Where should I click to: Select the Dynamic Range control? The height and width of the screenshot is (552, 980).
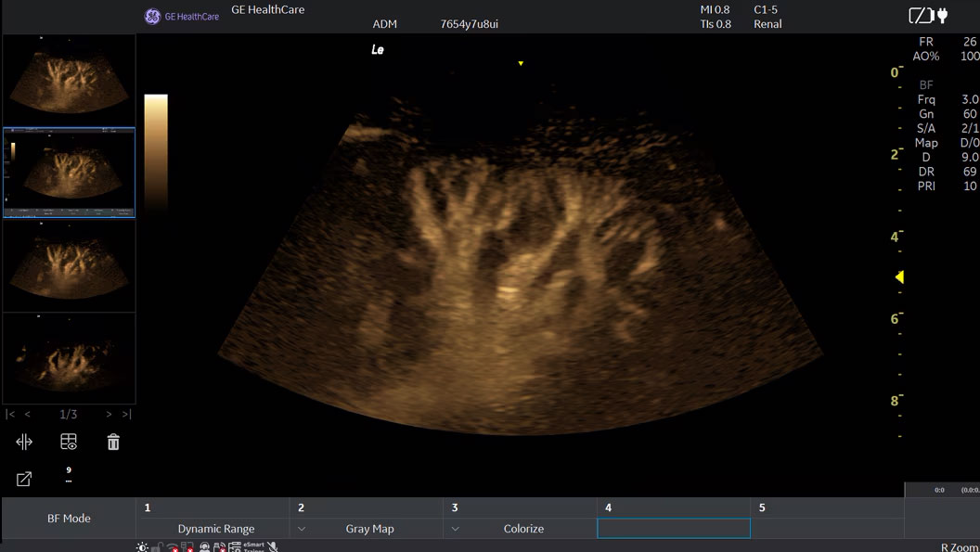click(x=215, y=529)
